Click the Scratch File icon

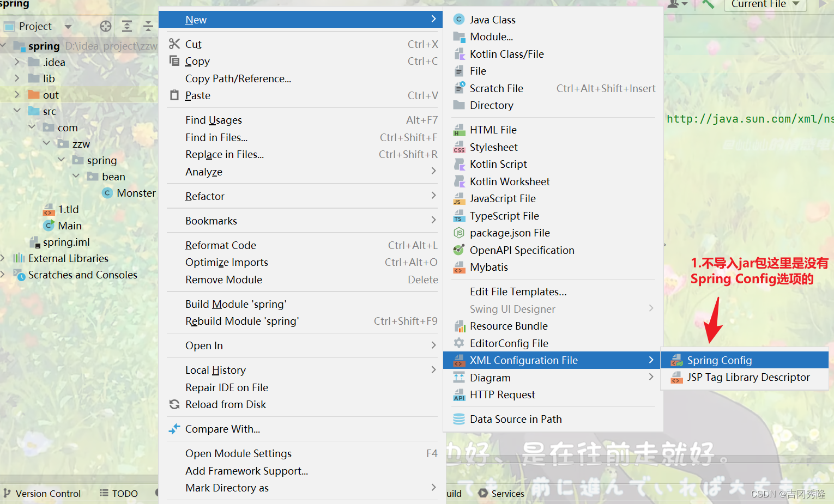pyautogui.click(x=459, y=88)
